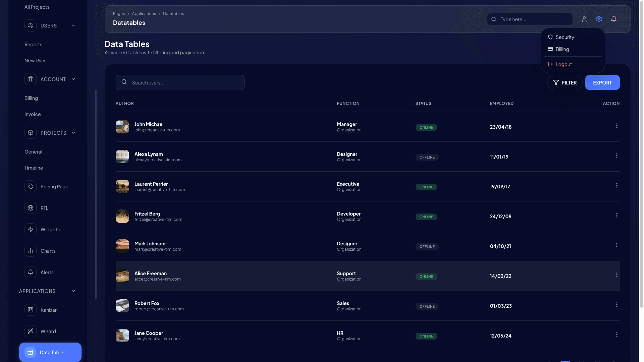Select the user profile icon in top bar
The height and width of the screenshot is (362, 644).
coord(584,19)
